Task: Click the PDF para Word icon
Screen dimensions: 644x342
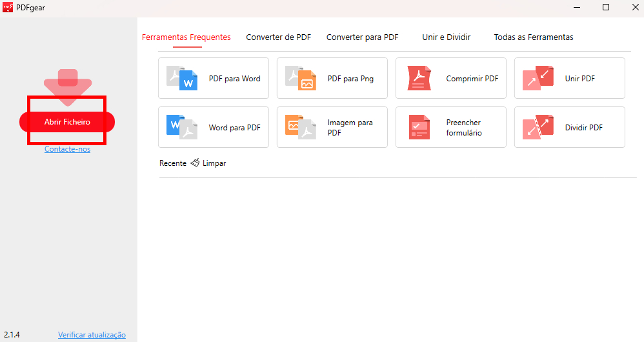Action: [x=182, y=78]
